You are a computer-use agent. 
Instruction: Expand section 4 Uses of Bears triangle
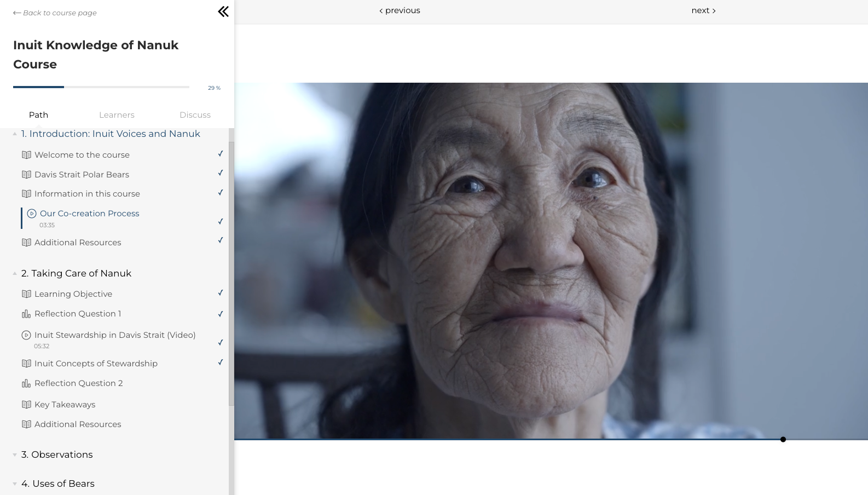[15, 484]
